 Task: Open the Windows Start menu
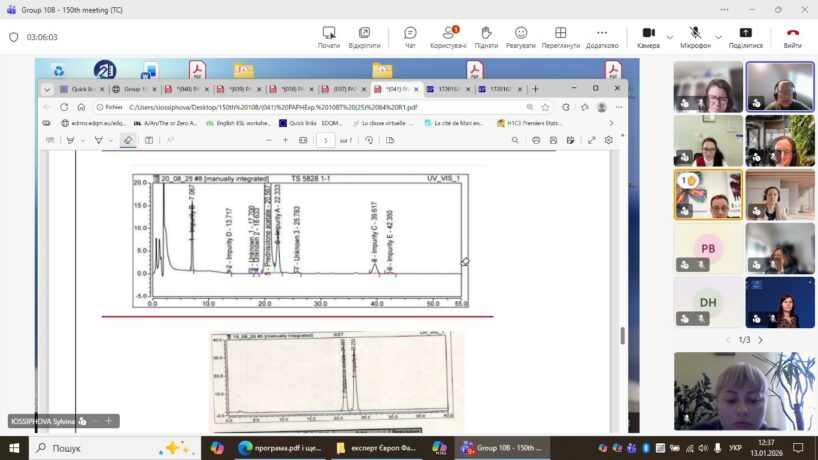[x=14, y=448]
